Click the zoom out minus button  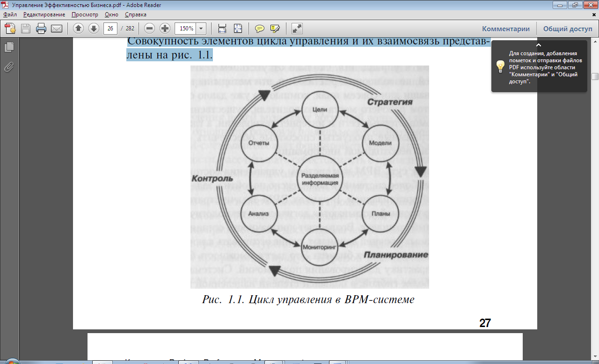pyautogui.click(x=149, y=29)
